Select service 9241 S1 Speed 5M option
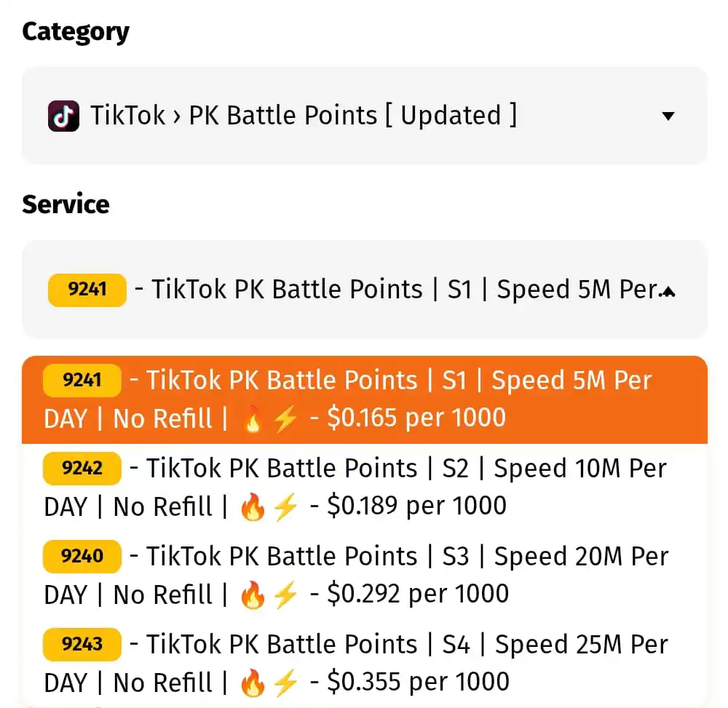The width and height of the screenshot is (728, 708). (x=365, y=400)
